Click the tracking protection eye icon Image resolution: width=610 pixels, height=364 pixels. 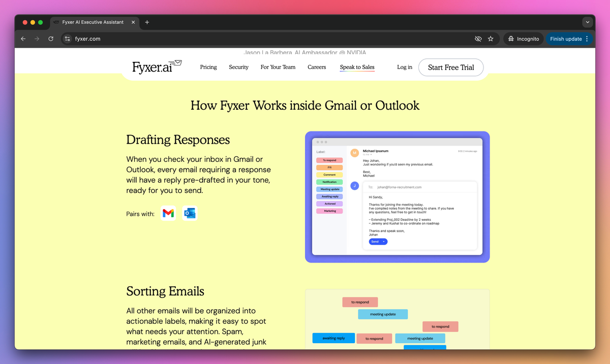(478, 39)
